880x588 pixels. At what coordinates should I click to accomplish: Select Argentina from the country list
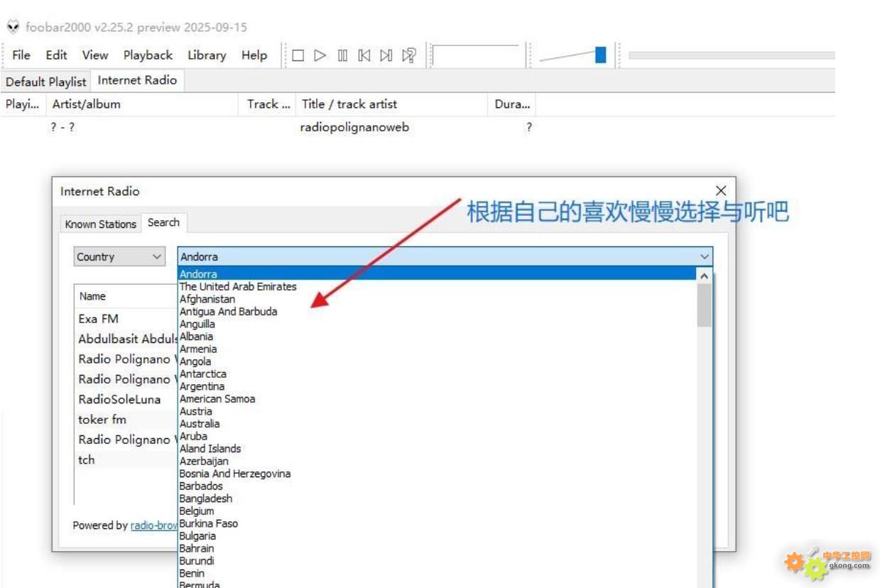pyautogui.click(x=202, y=386)
